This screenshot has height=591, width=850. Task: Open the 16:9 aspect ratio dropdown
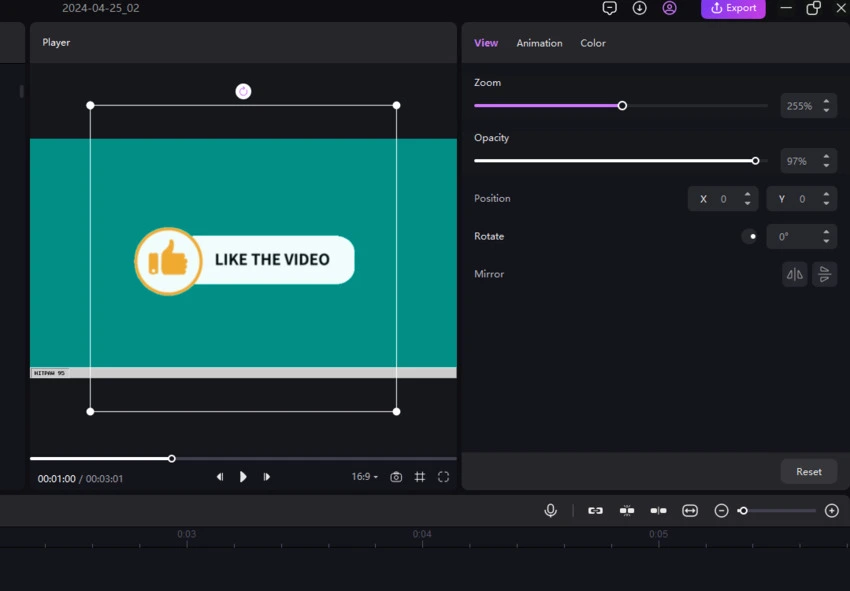click(x=365, y=477)
